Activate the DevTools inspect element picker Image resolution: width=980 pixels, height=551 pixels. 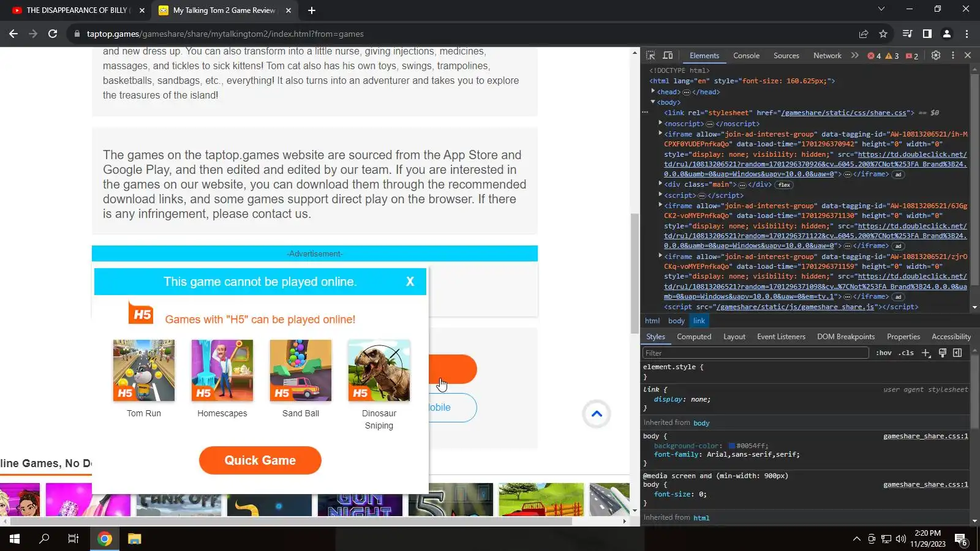650,56
